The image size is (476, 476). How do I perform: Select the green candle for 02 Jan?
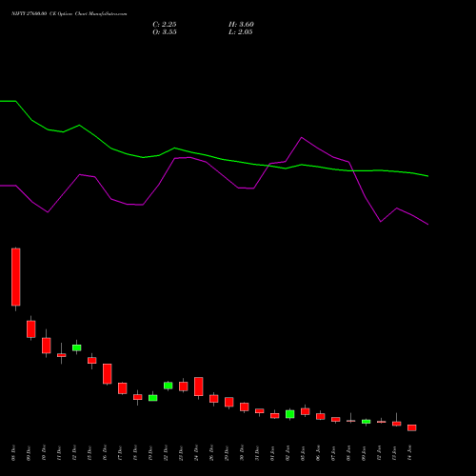[290, 414]
